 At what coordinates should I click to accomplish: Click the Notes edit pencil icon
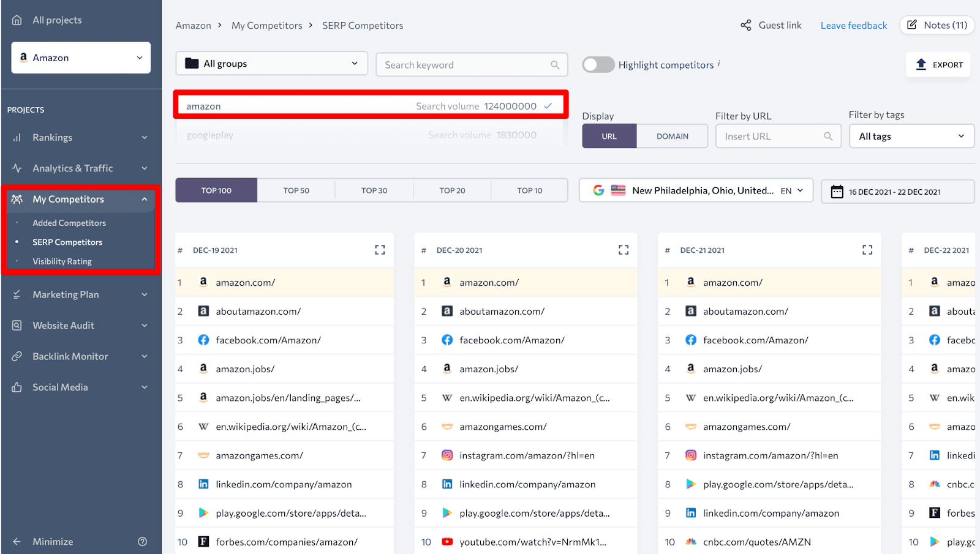click(912, 25)
